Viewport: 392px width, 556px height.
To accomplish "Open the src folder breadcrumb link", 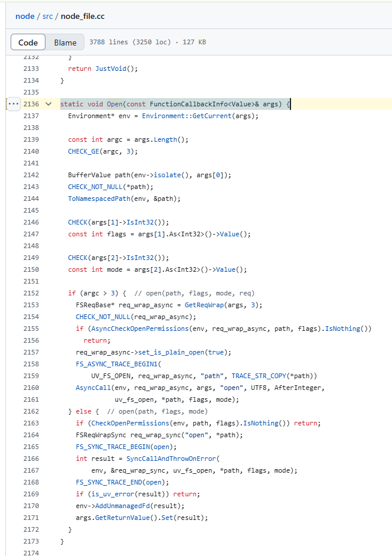I will [47, 17].
